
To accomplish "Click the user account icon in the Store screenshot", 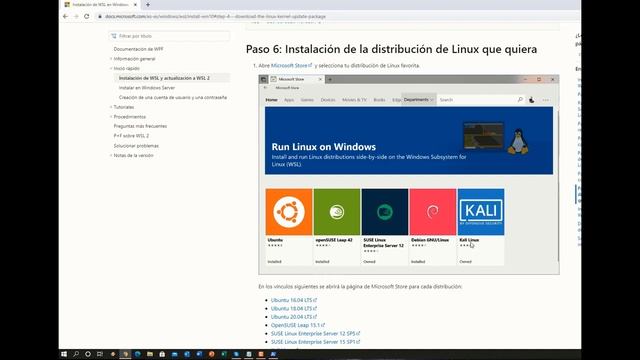I will [531, 100].
